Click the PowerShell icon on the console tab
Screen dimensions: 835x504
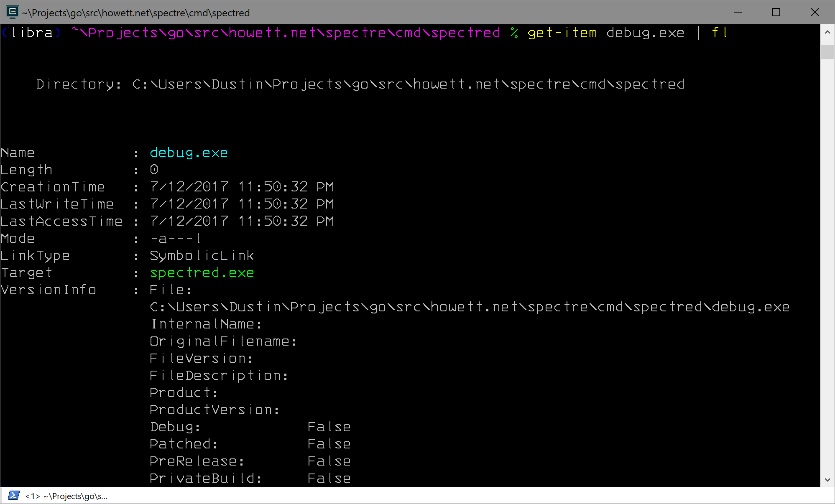pyautogui.click(x=14, y=496)
